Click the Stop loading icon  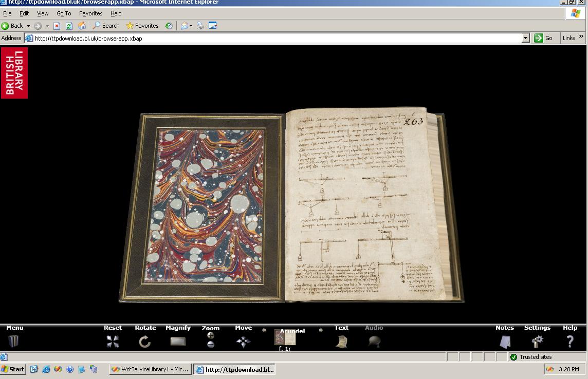click(57, 26)
